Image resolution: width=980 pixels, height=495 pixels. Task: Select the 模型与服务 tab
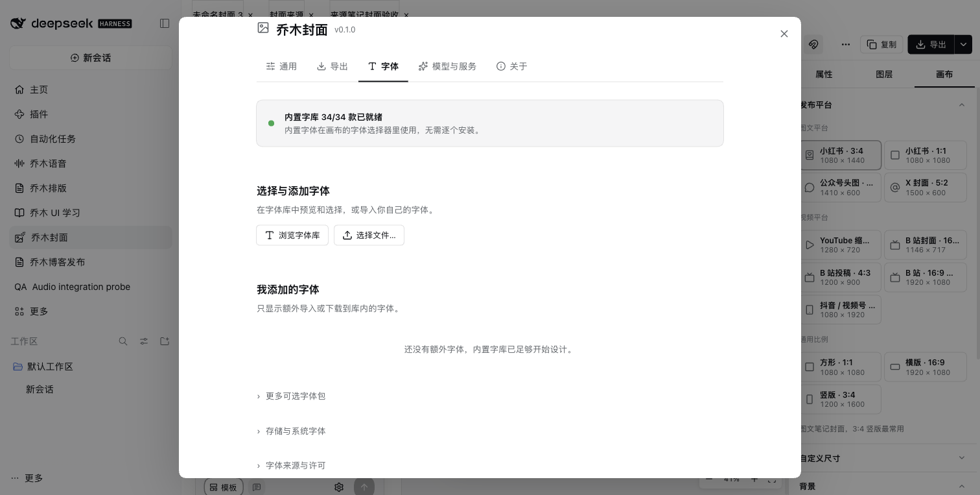point(447,66)
